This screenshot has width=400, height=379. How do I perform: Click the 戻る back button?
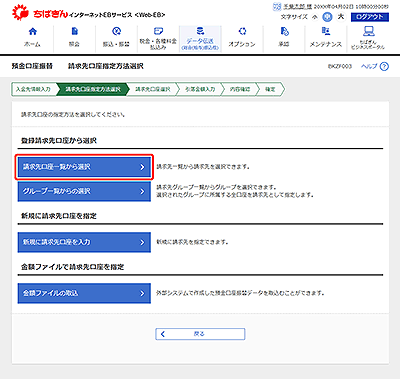coord(200,334)
